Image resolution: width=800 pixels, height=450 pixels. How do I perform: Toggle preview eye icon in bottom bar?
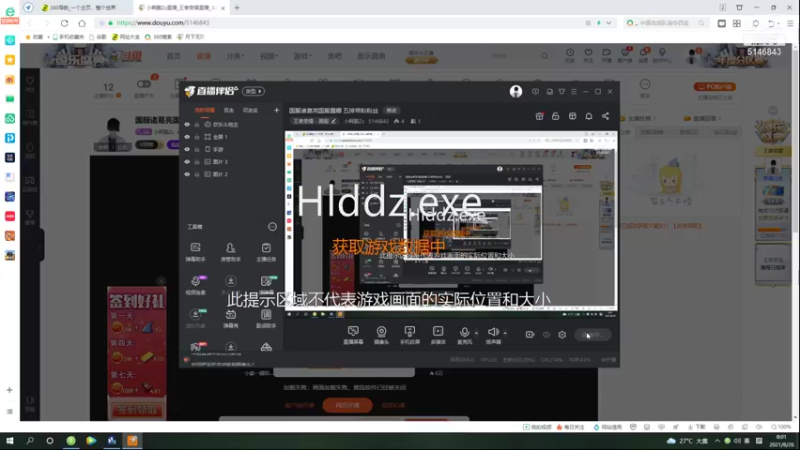coord(546,335)
